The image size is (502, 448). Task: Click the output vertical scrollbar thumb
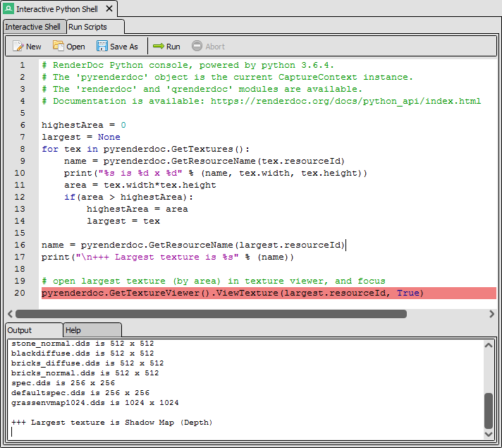click(x=489, y=411)
